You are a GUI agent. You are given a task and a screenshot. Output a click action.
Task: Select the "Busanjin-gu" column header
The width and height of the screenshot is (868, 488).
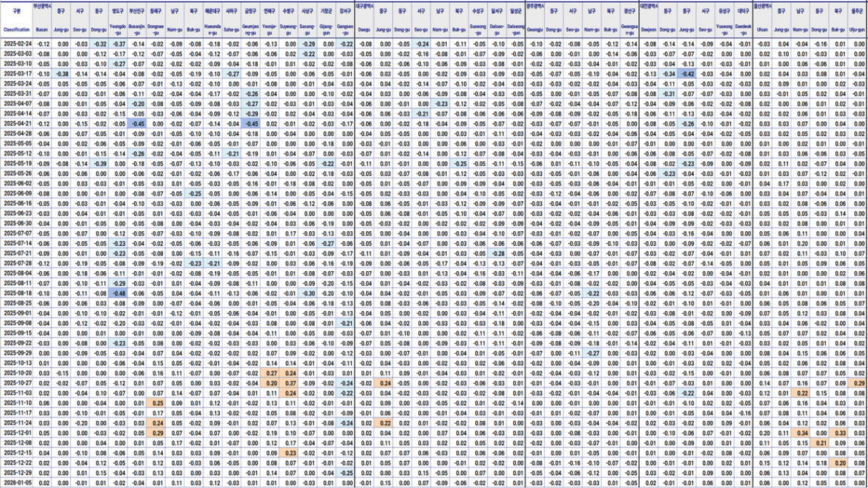click(138, 30)
